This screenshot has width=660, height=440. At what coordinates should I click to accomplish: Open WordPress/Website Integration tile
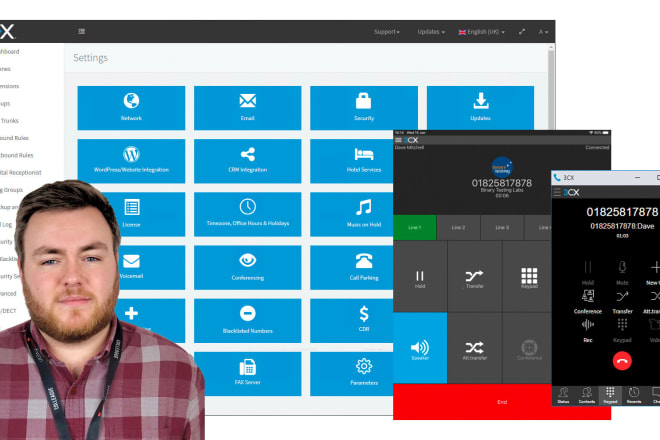pos(131,161)
